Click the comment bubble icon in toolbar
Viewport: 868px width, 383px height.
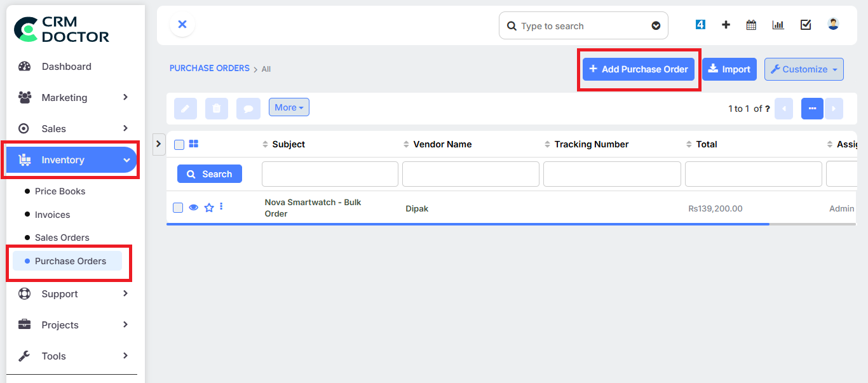248,109
